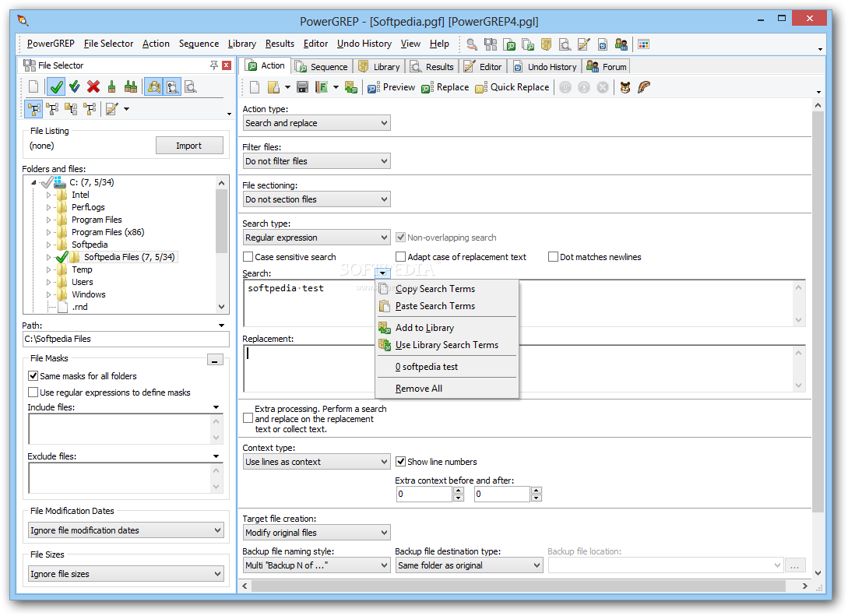The height and width of the screenshot is (616, 848).
Task: Enable Case sensitive search checkbox
Action: pyautogui.click(x=248, y=257)
